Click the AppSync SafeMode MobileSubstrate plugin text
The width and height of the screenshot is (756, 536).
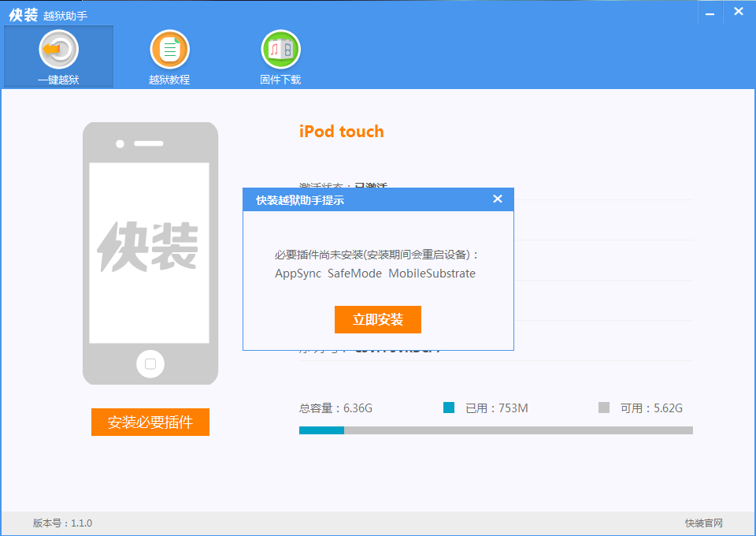[x=375, y=274]
